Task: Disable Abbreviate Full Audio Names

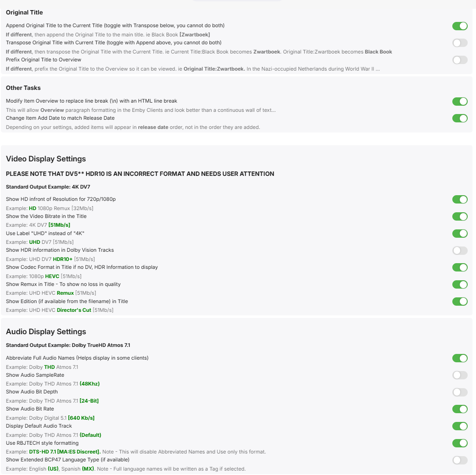Action: [x=460, y=358]
